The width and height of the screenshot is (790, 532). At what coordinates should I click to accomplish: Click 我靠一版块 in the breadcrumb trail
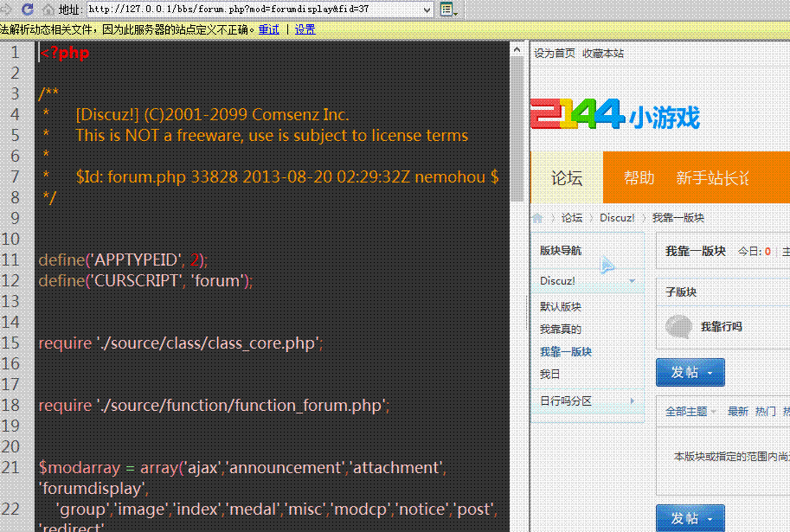click(678, 218)
